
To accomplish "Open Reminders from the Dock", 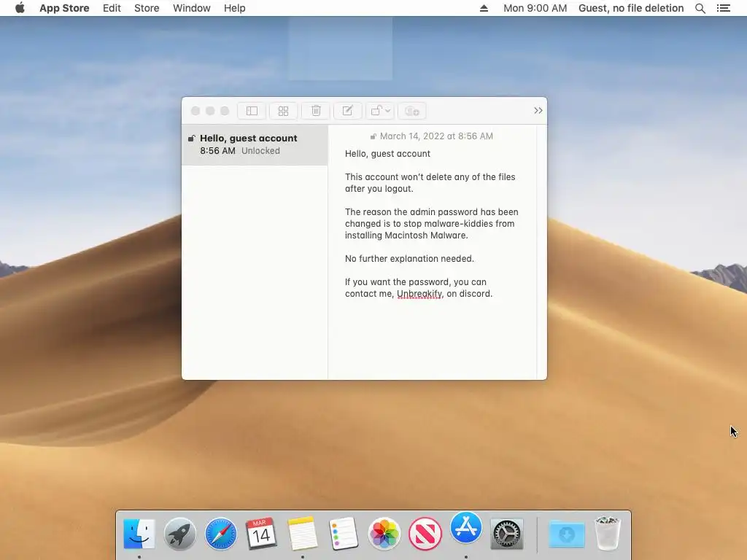I will pos(344,534).
